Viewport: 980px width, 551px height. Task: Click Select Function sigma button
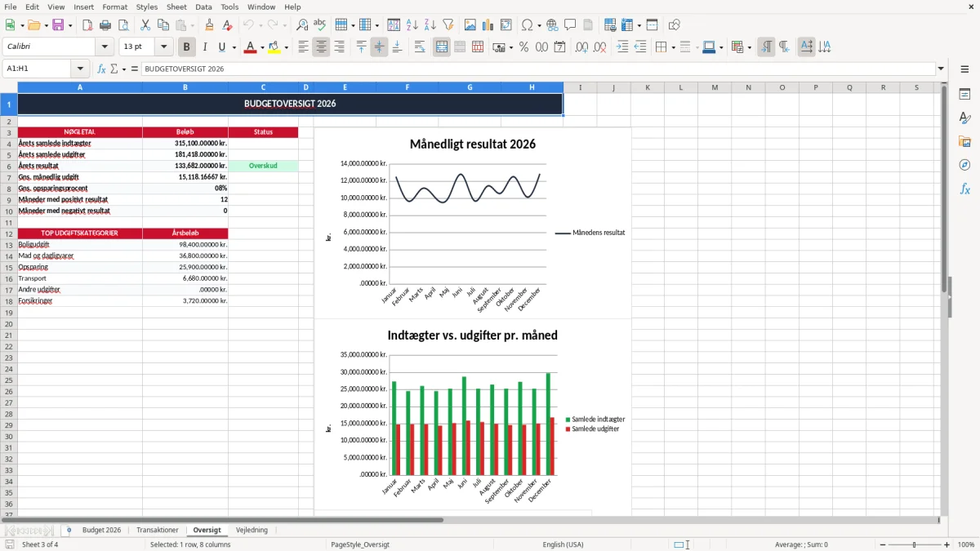pos(114,69)
